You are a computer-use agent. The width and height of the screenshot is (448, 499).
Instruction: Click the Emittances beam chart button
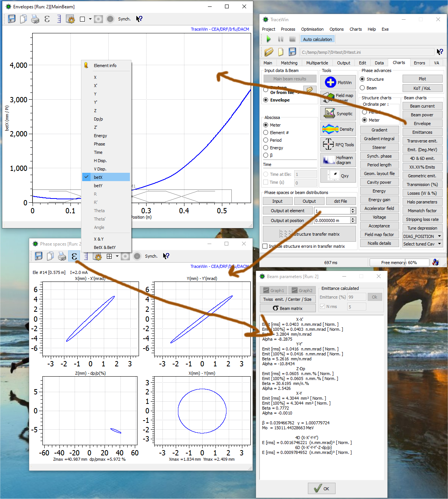(422, 132)
